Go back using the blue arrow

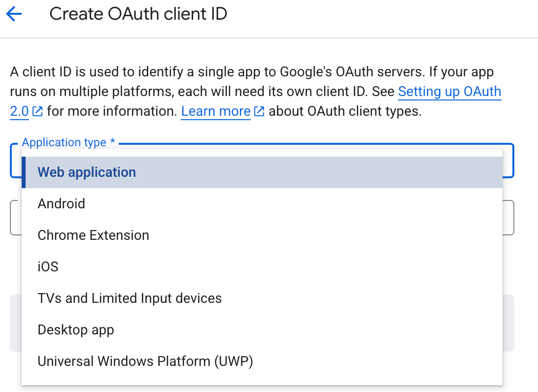[x=14, y=14]
